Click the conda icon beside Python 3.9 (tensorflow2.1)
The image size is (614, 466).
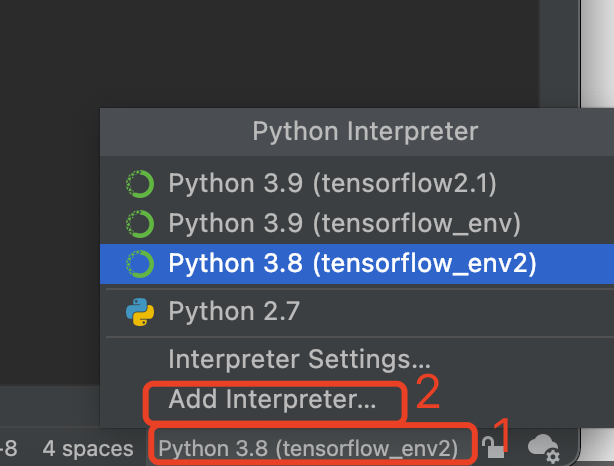[139, 184]
